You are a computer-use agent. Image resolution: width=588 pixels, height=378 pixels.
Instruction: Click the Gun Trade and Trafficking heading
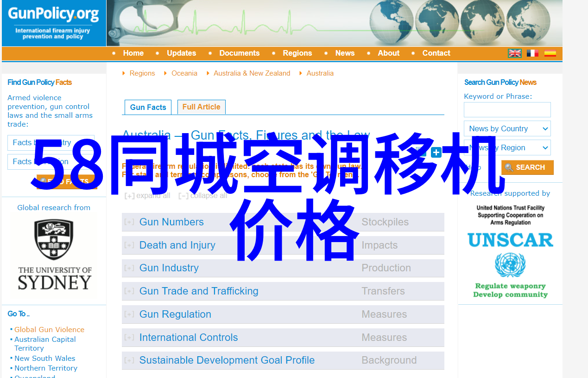199,291
